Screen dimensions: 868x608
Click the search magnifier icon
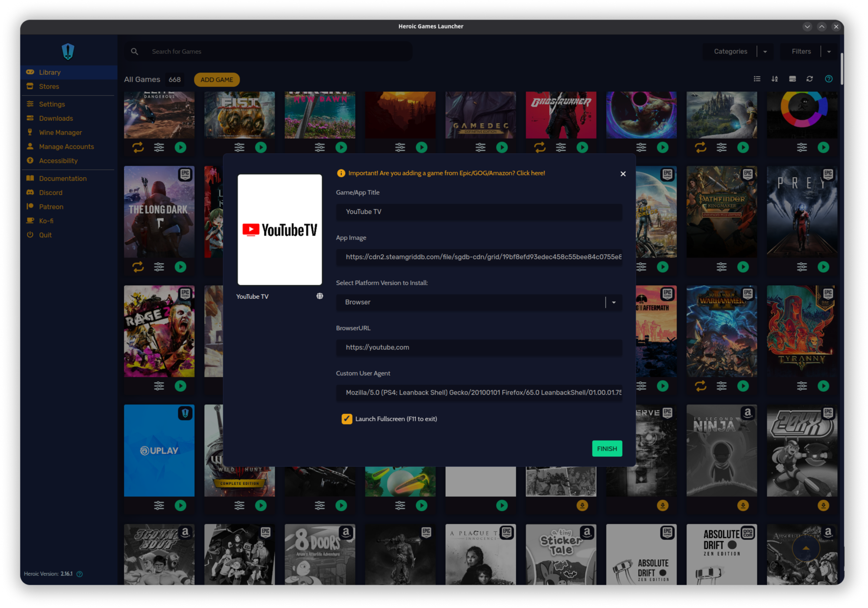pos(135,51)
